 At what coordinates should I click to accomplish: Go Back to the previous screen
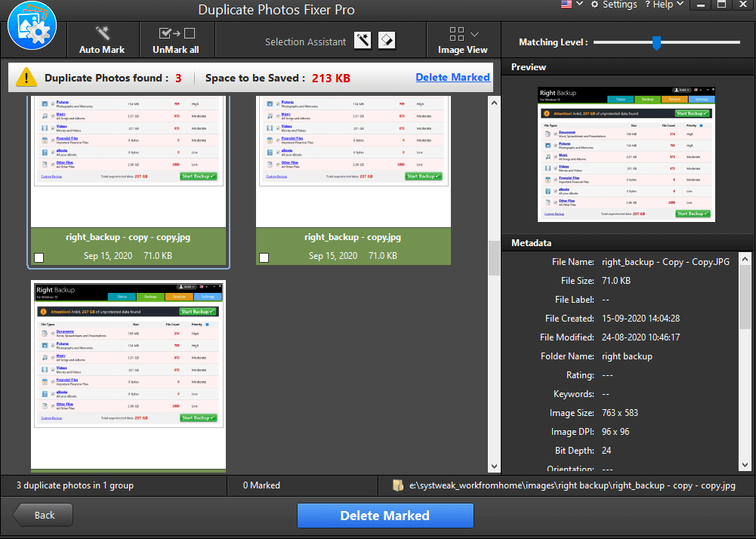tap(43, 515)
